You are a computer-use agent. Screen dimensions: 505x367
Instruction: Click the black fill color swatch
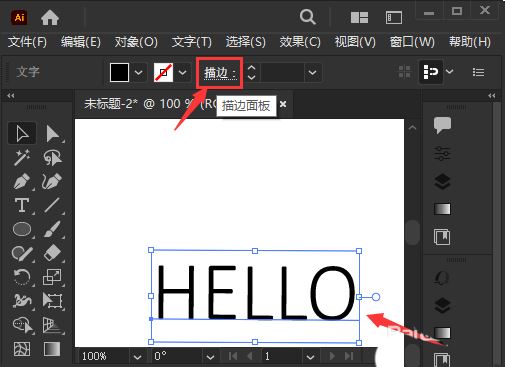click(x=119, y=72)
